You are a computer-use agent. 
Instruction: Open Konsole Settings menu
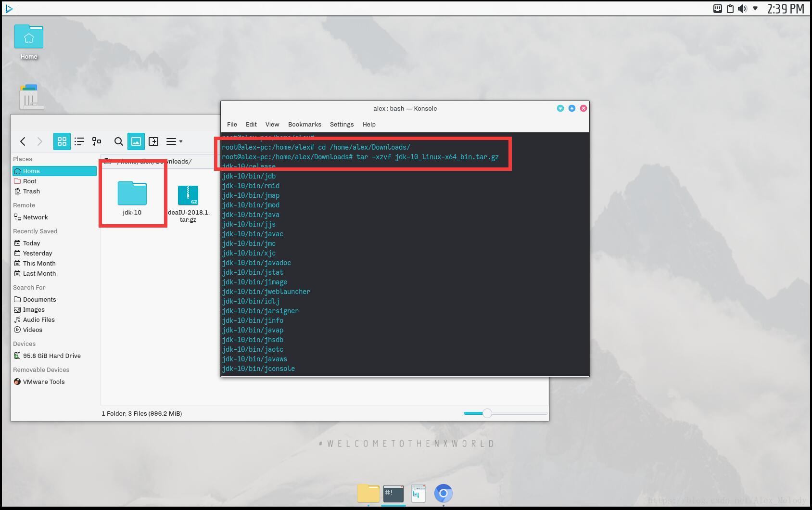point(342,124)
